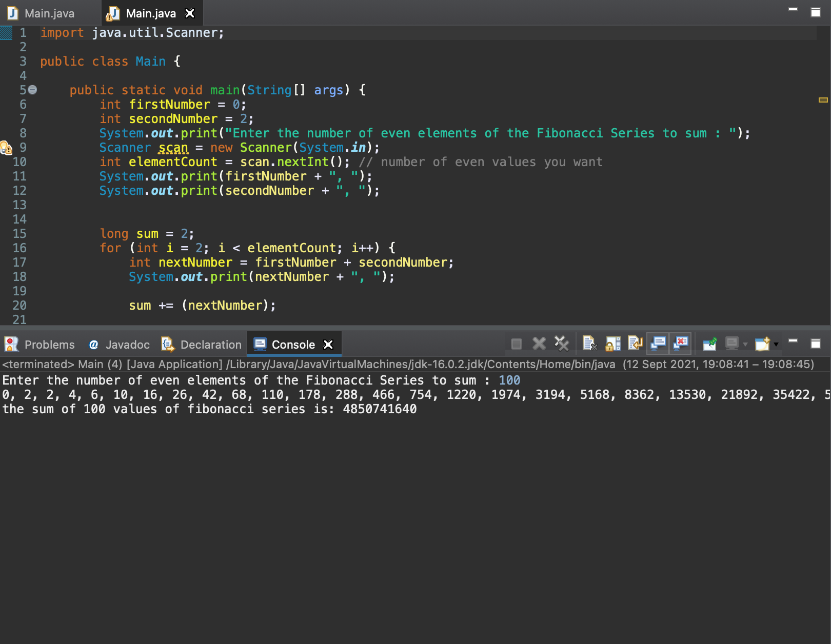This screenshot has width=831, height=644.
Task: Click the class name 'Main' on line 3
Action: tap(150, 62)
